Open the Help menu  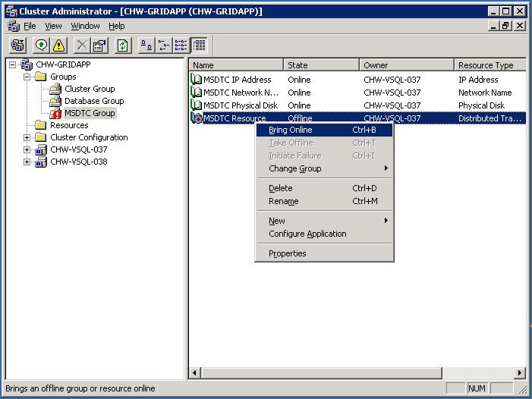tap(116, 26)
